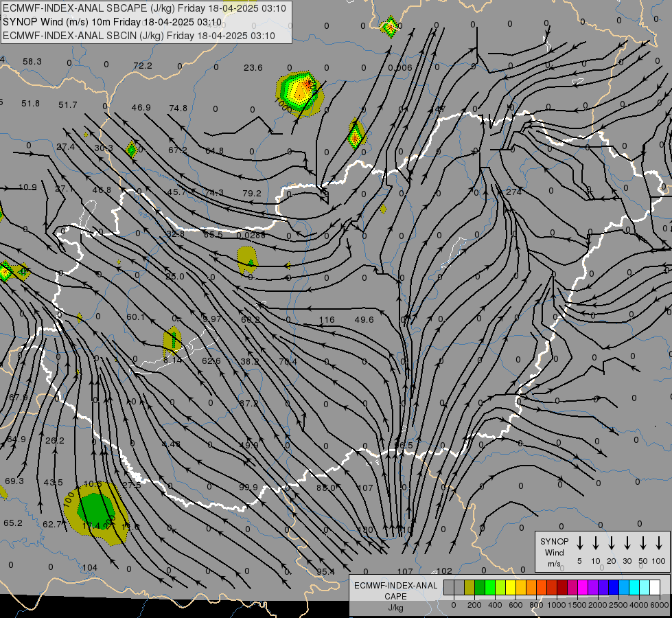672x618 pixels.
Task: Click the map value 65.2
Action: (13, 523)
